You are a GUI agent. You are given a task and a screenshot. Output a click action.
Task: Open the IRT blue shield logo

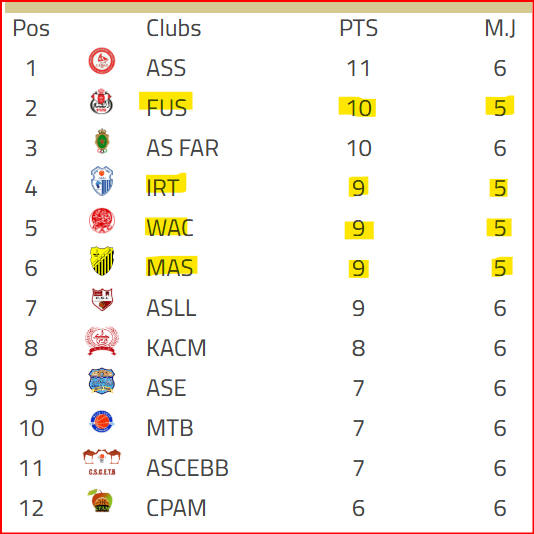coord(101,181)
